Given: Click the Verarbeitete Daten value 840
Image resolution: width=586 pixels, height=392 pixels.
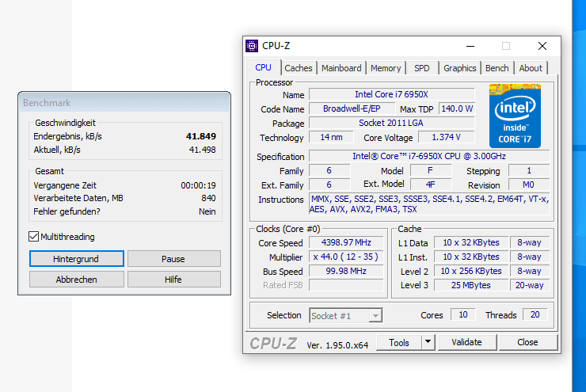Looking at the screenshot, I should click(x=208, y=198).
